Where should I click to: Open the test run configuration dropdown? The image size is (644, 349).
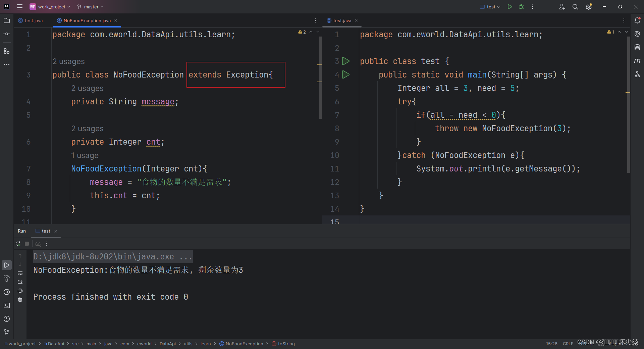coord(490,7)
